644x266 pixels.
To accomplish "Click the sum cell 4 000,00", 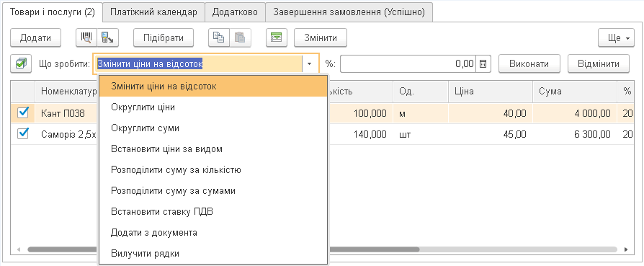I will pyautogui.click(x=575, y=112).
